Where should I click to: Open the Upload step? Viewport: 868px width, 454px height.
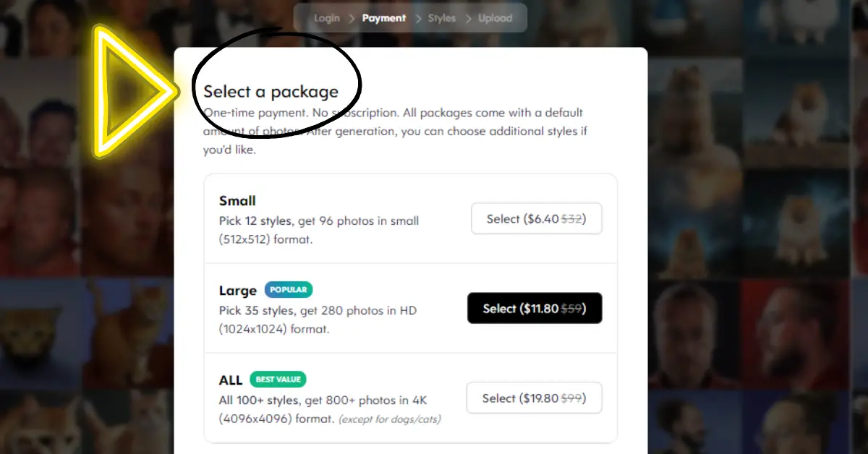coord(495,18)
